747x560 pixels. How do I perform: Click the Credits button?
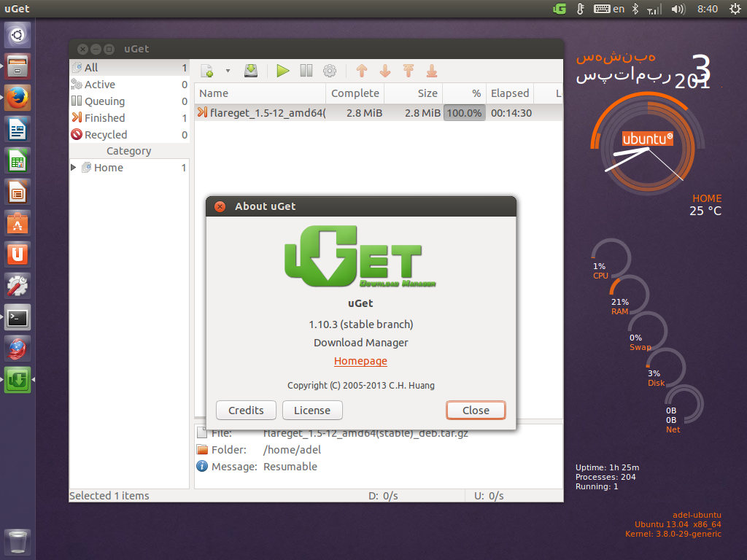246,411
